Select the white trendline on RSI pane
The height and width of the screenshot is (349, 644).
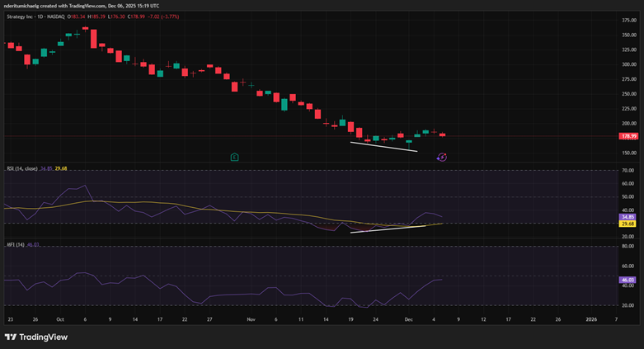click(x=388, y=228)
